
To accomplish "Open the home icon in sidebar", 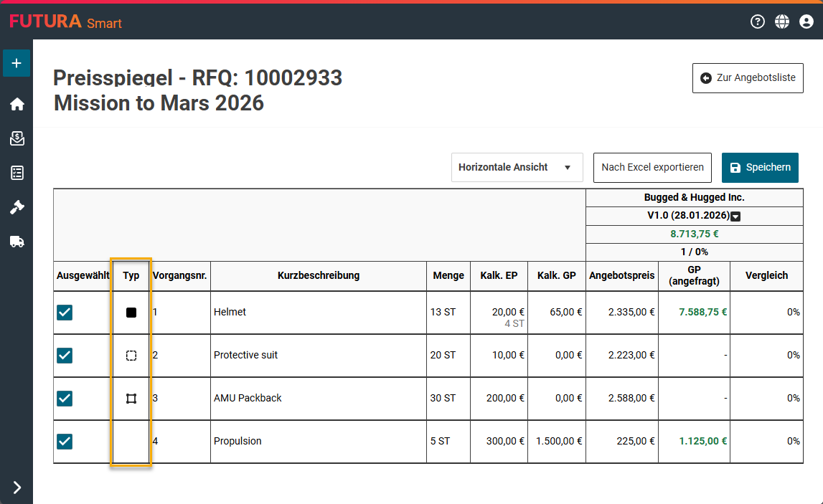I will [17, 104].
